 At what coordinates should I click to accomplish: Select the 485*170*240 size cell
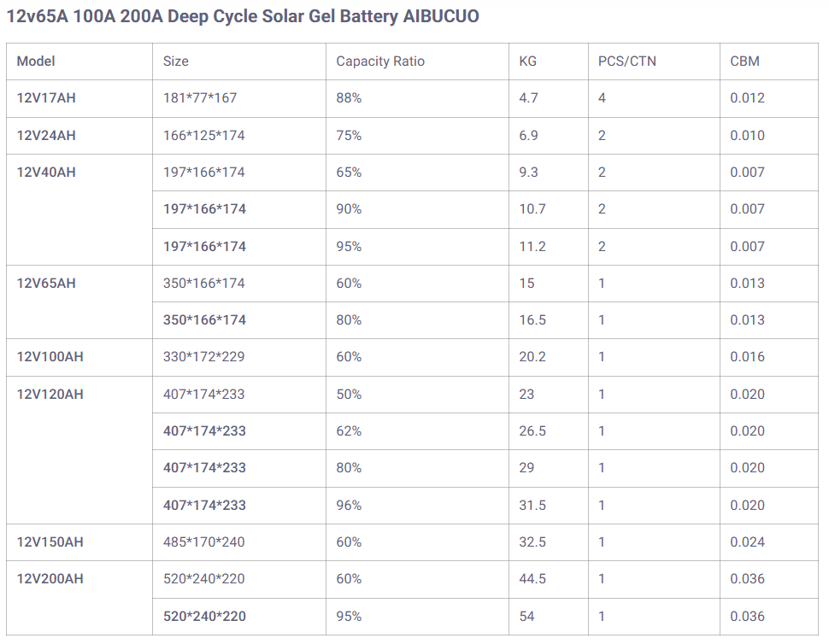point(203,542)
